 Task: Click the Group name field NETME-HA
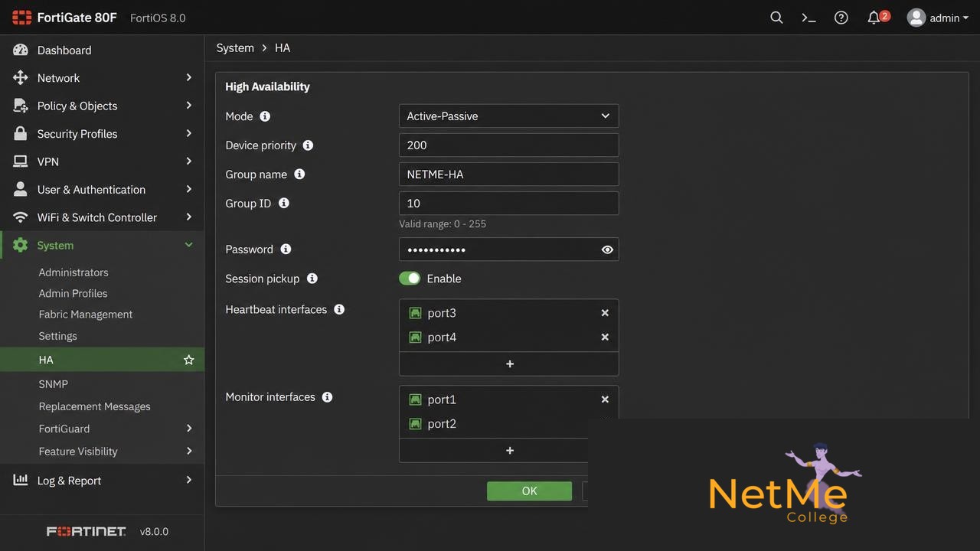click(508, 174)
